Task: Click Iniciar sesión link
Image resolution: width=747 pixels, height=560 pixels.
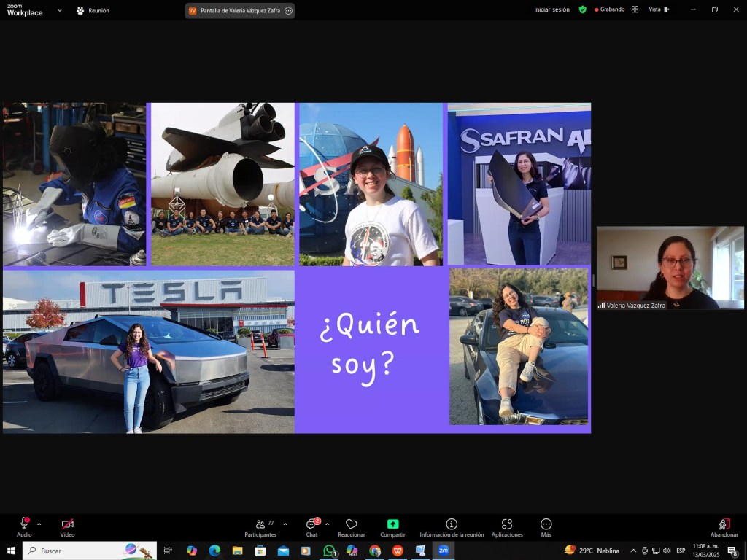Action: [x=551, y=9]
